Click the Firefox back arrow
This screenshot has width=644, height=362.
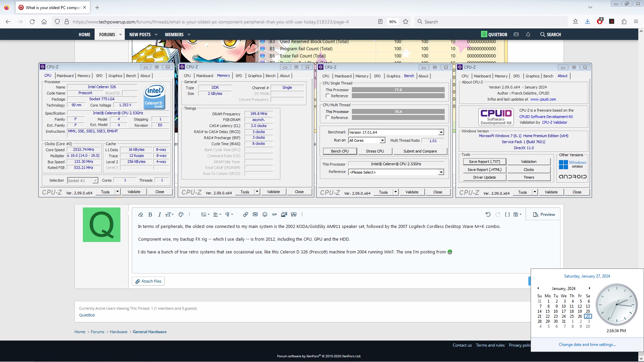point(8,22)
